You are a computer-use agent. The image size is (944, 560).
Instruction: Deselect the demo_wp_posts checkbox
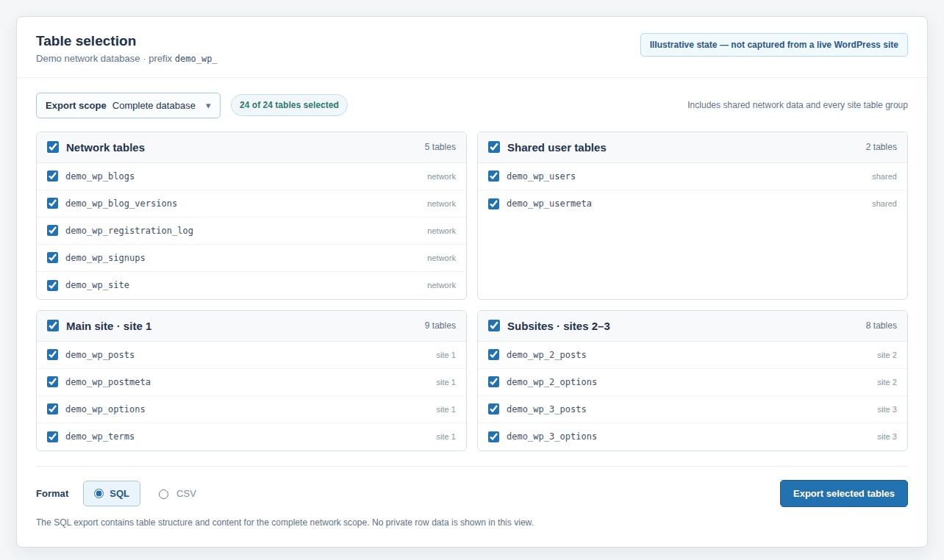click(x=52, y=355)
